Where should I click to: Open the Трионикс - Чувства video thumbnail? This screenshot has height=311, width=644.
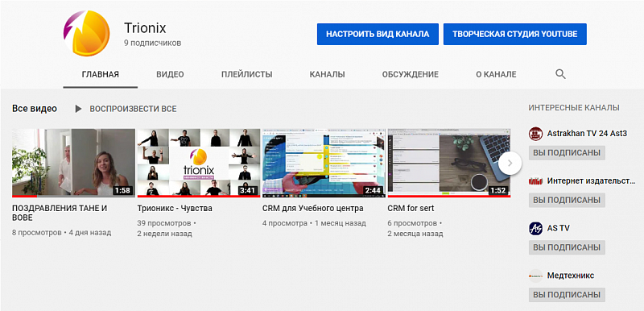coord(199,163)
